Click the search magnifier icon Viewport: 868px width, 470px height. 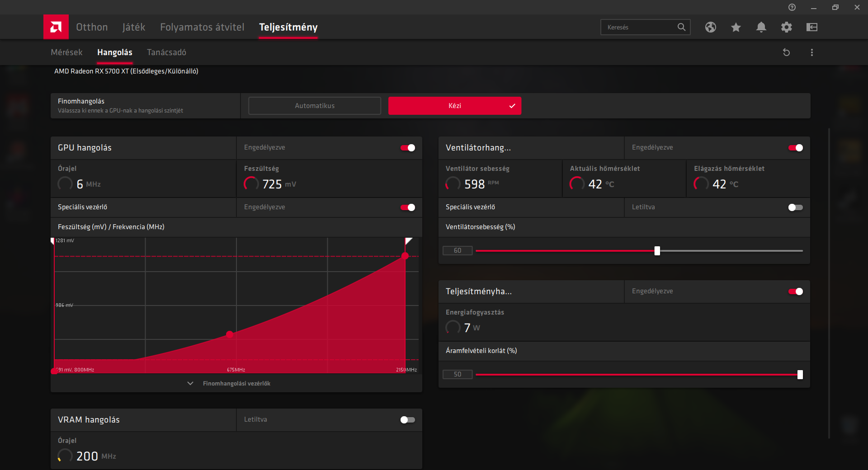681,27
